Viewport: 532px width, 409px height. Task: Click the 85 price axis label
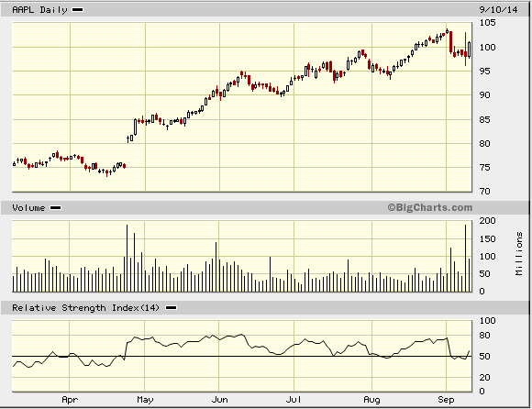point(485,120)
